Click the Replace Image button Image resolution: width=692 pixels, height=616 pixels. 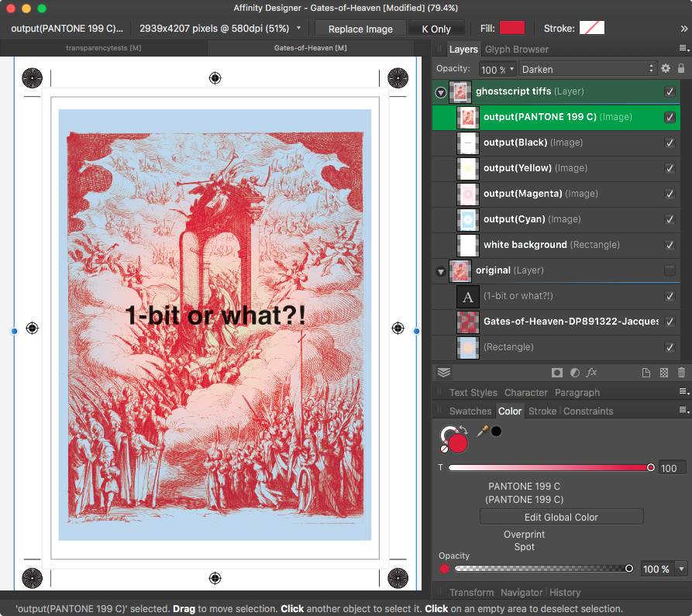tap(360, 29)
